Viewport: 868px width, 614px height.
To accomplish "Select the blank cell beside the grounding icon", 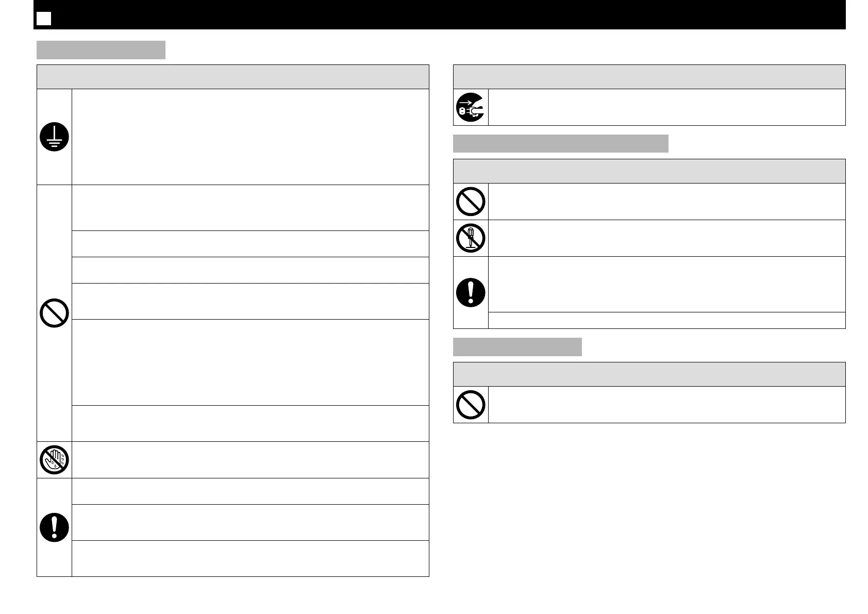I will click(x=251, y=137).
